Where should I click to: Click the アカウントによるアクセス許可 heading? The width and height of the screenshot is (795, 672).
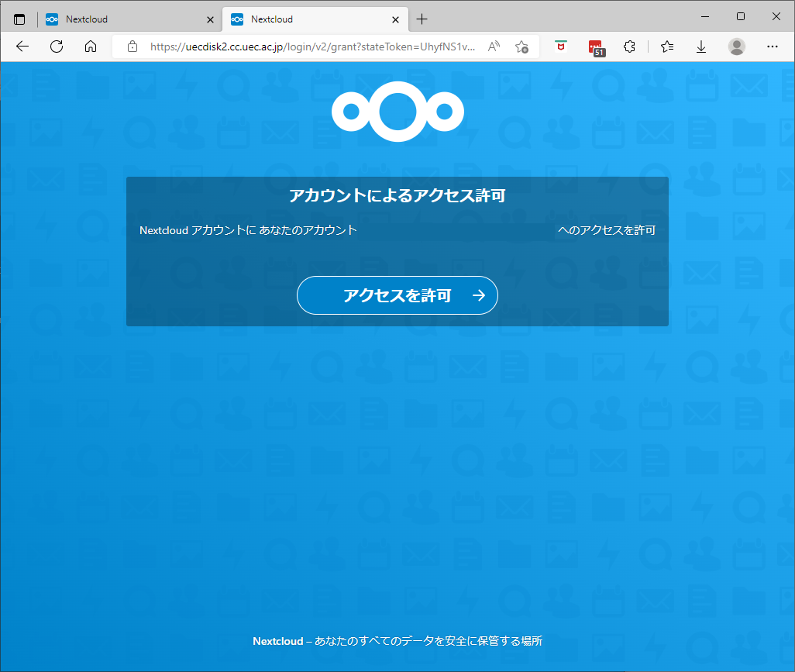click(x=397, y=196)
